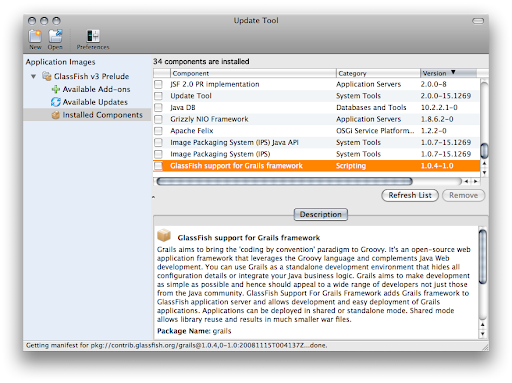Click the Databases and Tools category cell
512x383 pixels.
click(x=371, y=107)
